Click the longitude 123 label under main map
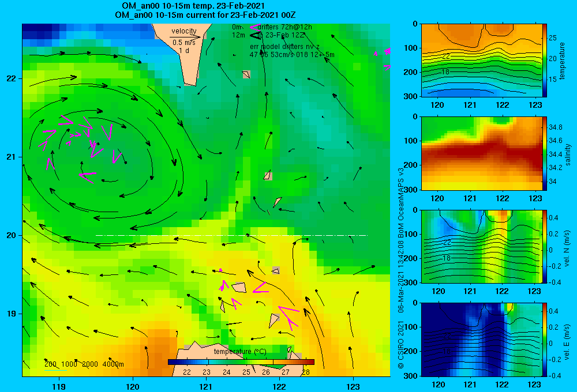Image resolution: width=577 pixels, height=392 pixels. (353, 387)
